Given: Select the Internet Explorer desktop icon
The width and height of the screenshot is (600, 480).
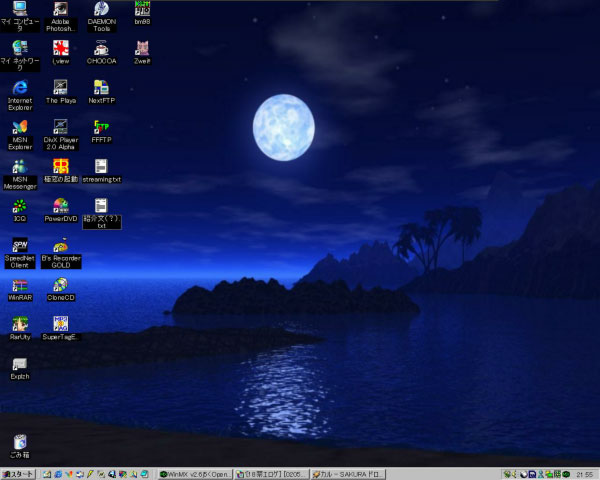Looking at the screenshot, I should tap(20, 87).
